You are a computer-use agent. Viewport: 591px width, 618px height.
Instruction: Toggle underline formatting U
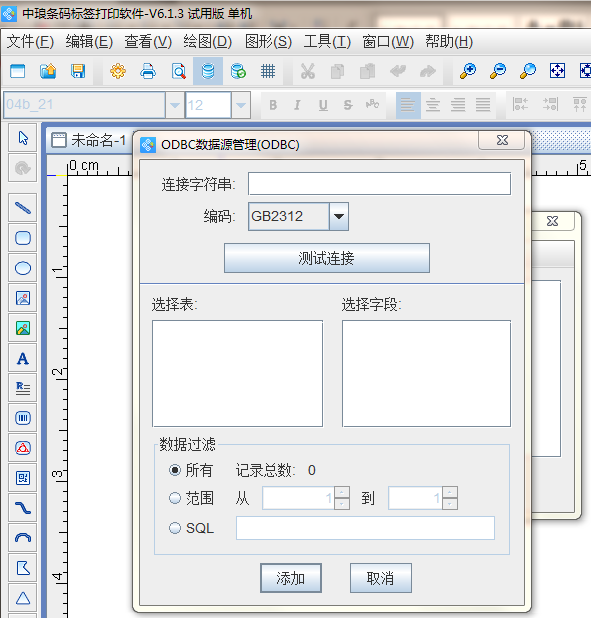pos(323,105)
